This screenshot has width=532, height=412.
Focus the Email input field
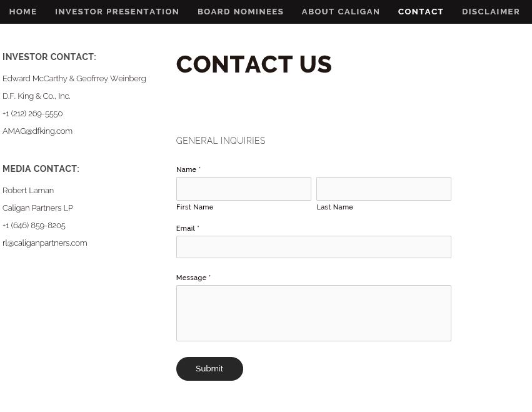click(x=313, y=247)
